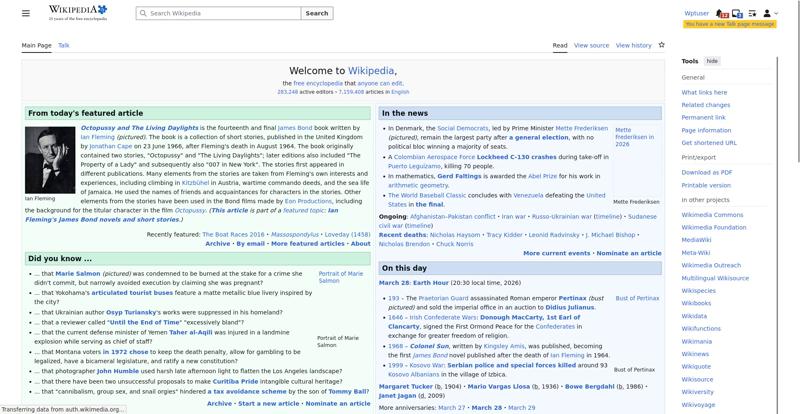Image resolution: width=800 pixels, height=414 pixels.
Task: Add page to watchlist with star
Action: [x=661, y=45]
